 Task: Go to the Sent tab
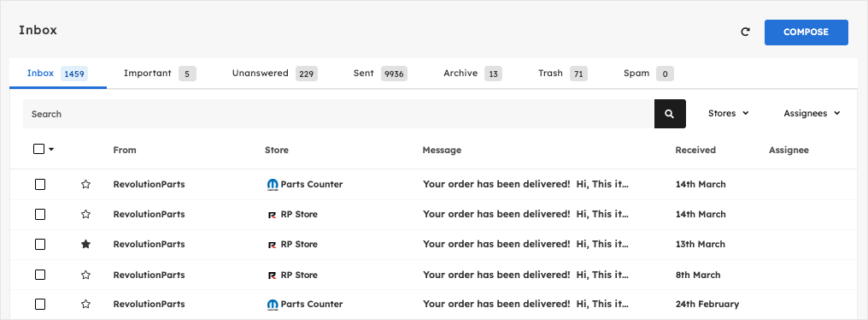[380, 74]
